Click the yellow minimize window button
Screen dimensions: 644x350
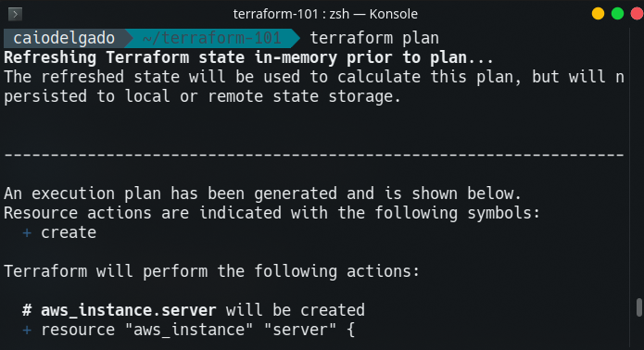point(598,14)
